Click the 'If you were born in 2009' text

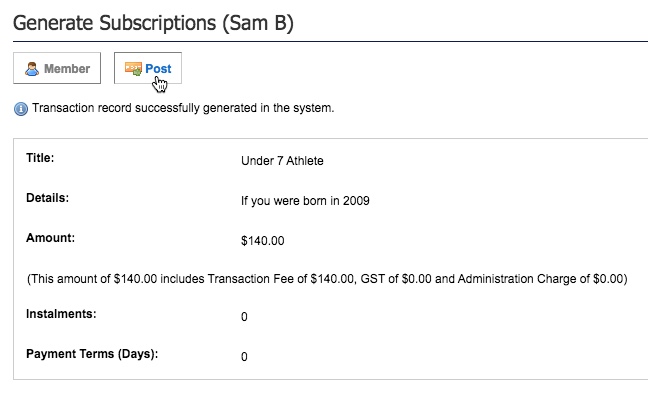coord(306,200)
